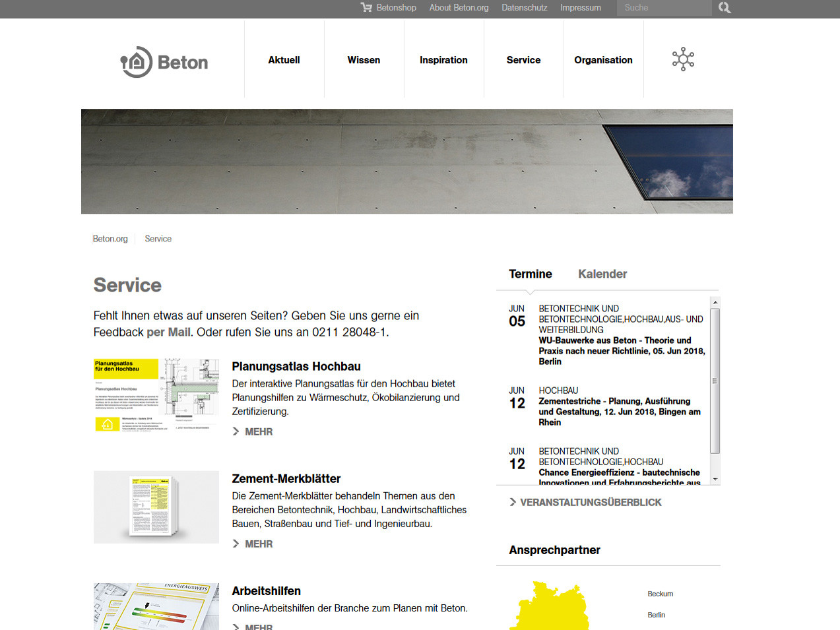Image resolution: width=840 pixels, height=630 pixels.
Task: Open the Arbeitshilfen heading link
Action: [x=267, y=591]
